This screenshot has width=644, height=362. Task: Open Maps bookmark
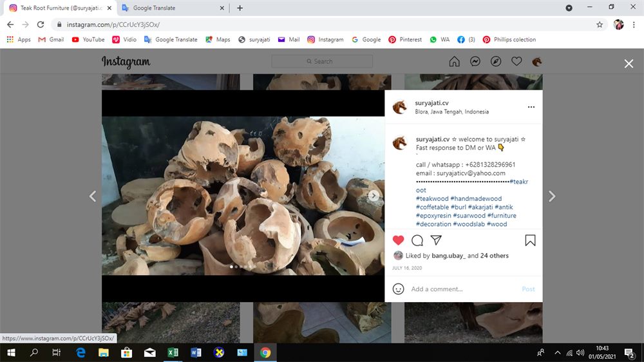coord(218,39)
